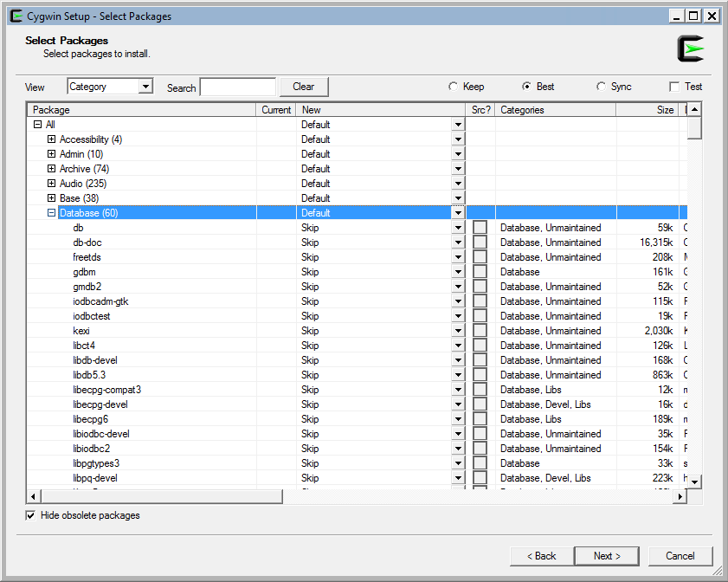This screenshot has width=728, height=582.
Task: Expand the Archive (74) category
Action: click(52, 169)
